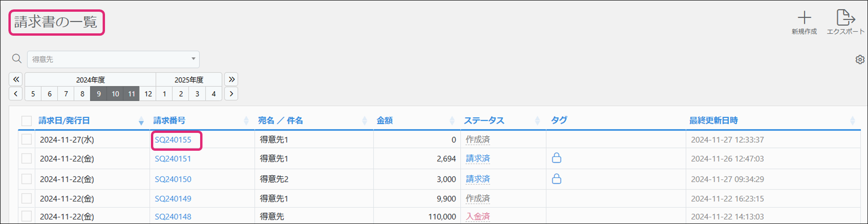Screen dimensions: 868x224
Task: Click the エクスポート export icon
Action: (845, 18)
